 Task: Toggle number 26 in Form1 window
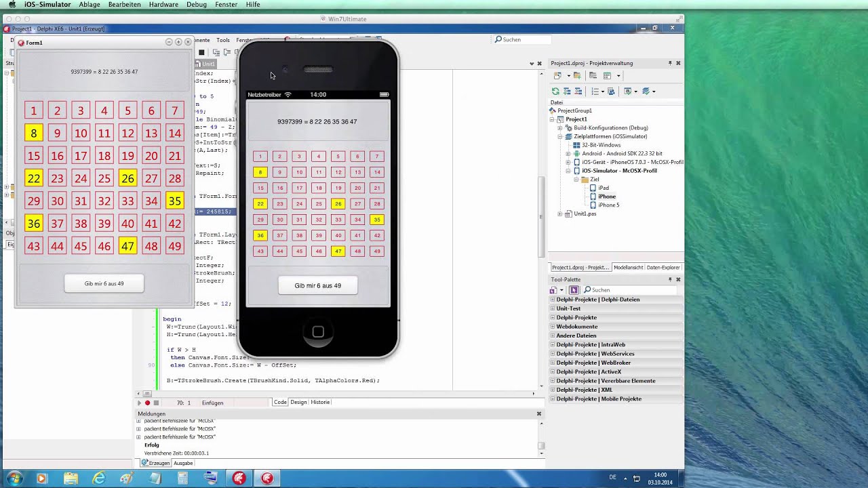pyautogui.click(x=127, y=179)
